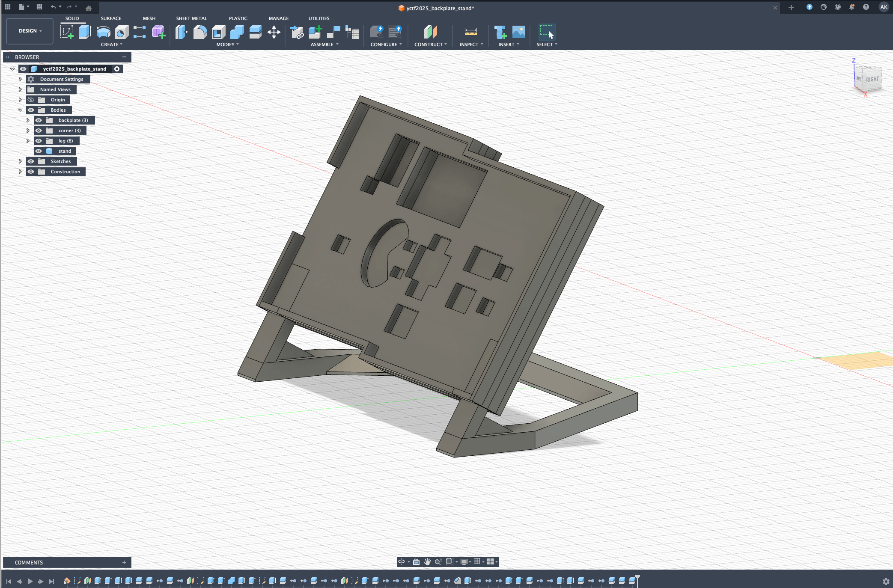Select the Create Sketch tool
Screen dimensions: 893x588
(x=66, y=32)
